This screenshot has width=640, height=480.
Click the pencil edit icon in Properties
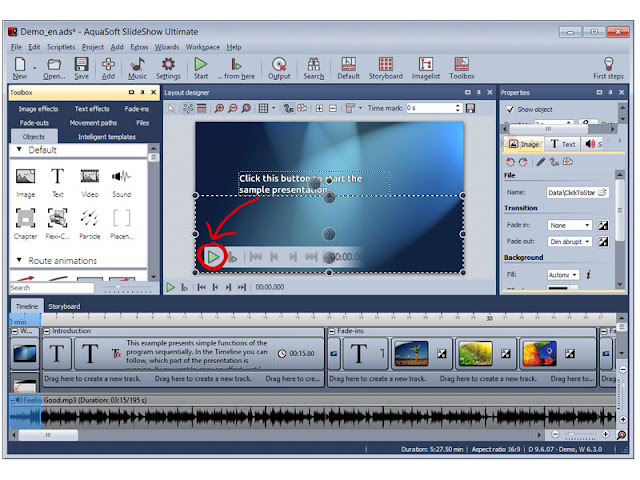click(540, 162)
